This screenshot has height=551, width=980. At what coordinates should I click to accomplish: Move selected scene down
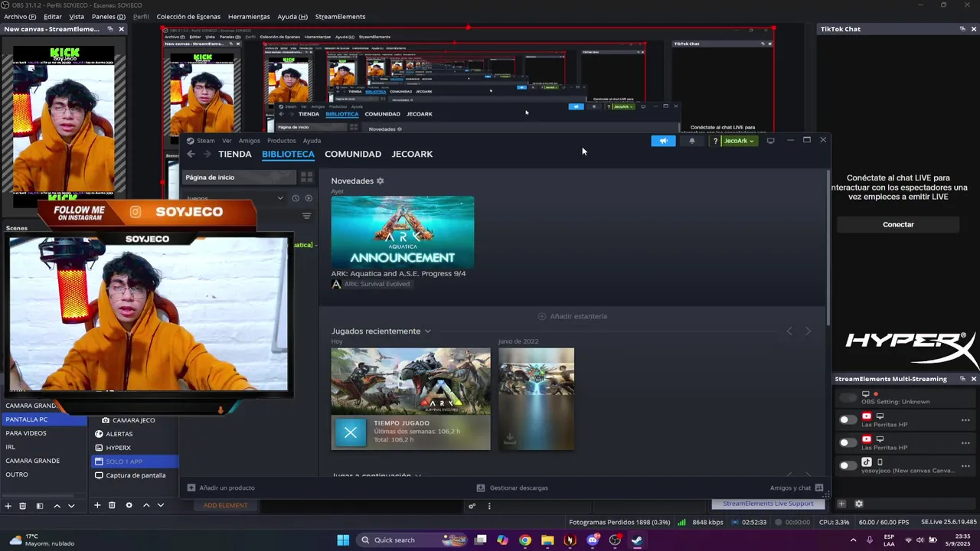71,506
